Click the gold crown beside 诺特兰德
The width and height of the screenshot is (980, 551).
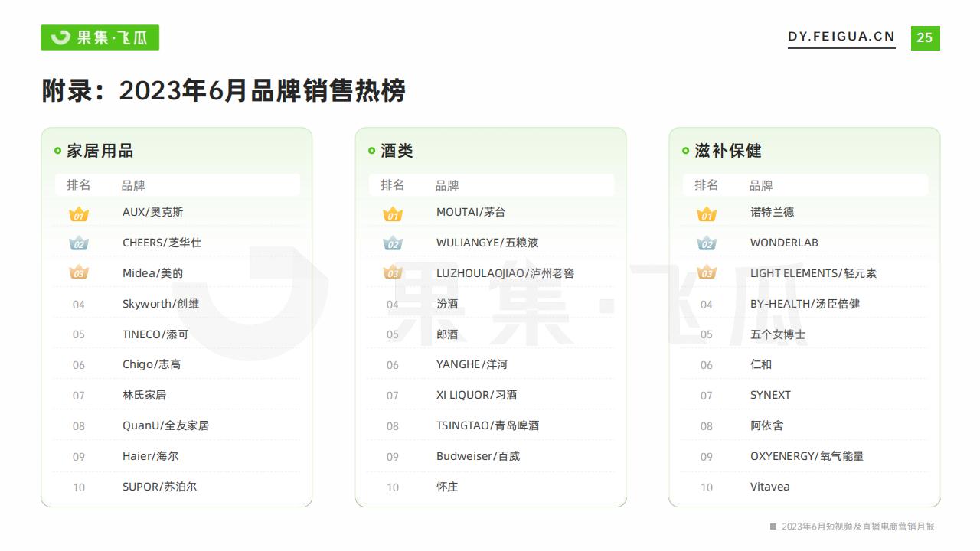click(707, 214)
